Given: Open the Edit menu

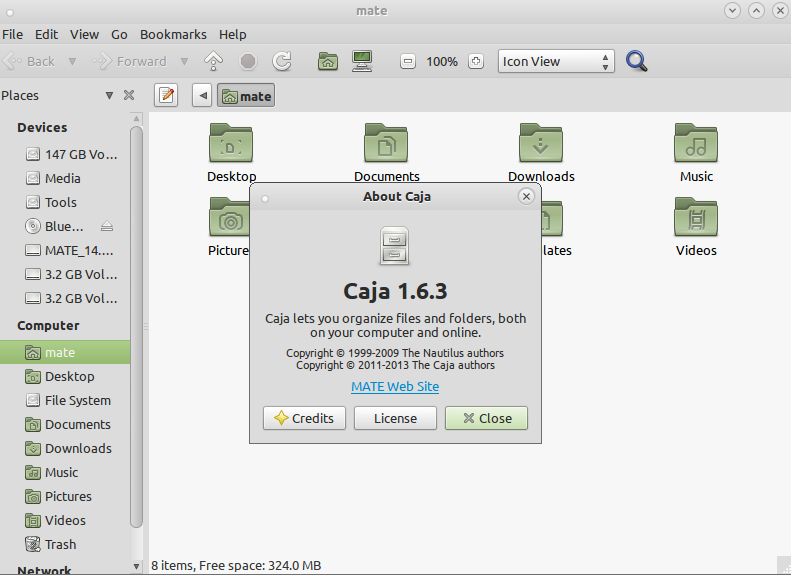Looking at the screenshot, I should tap(46, 34).
